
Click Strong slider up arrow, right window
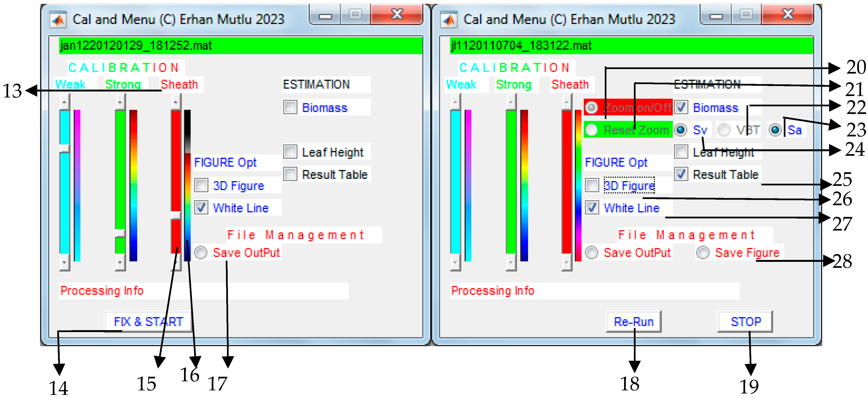tap(511, 102)
